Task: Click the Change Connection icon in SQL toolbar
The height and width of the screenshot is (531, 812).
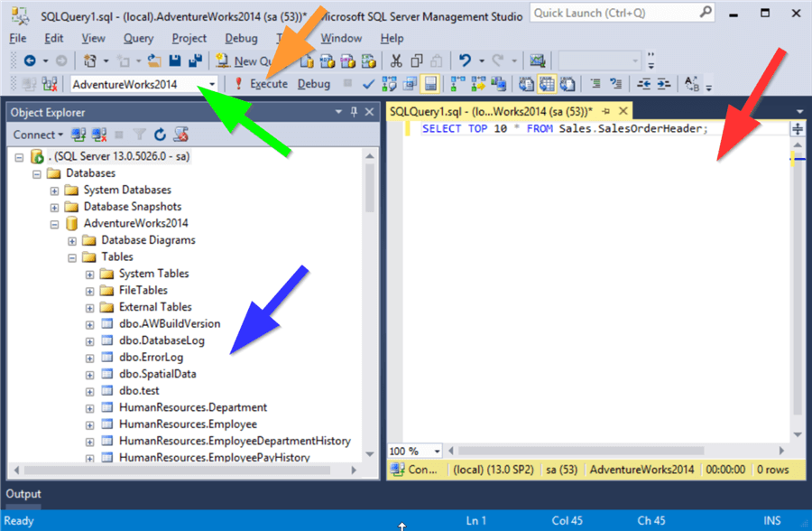Action: [x=50, y=84]
